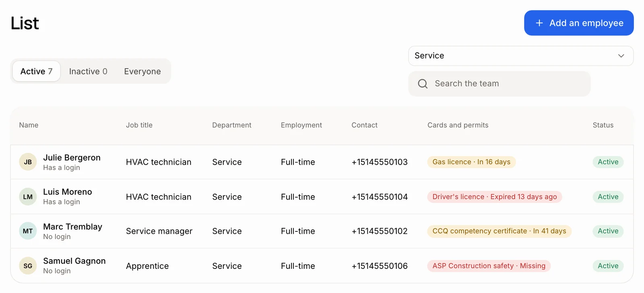Open the Service department filter dropdown
Image resolution: width=644 pixels, height=293 pixels.
coord(521,56)
